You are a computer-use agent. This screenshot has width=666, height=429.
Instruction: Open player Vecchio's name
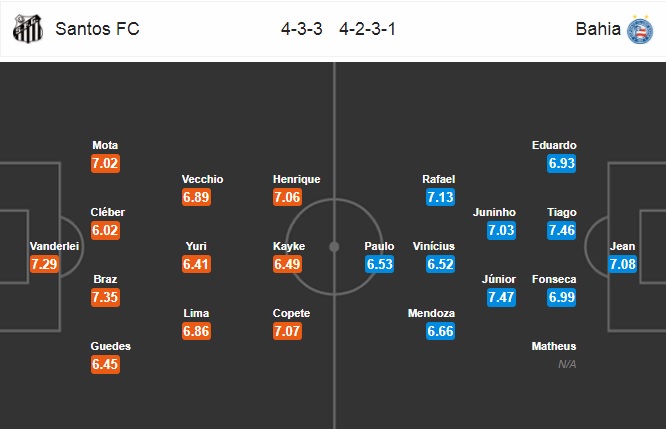[203, 179]
